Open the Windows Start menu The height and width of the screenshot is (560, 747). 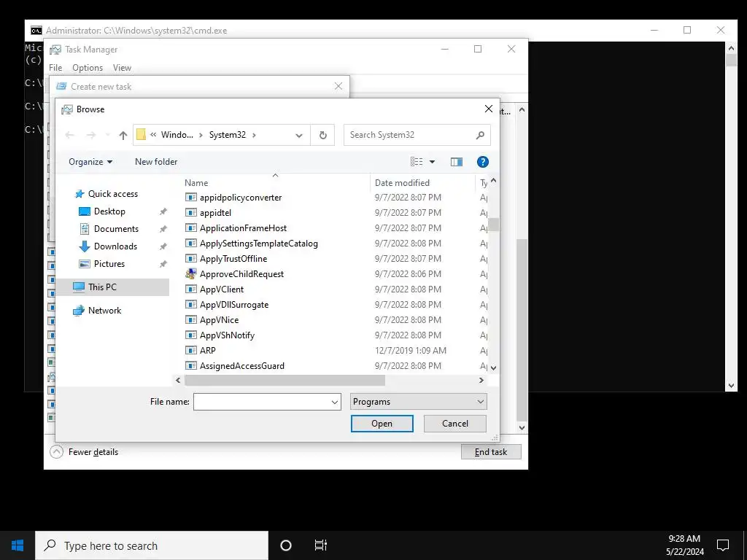pos(18,545)
